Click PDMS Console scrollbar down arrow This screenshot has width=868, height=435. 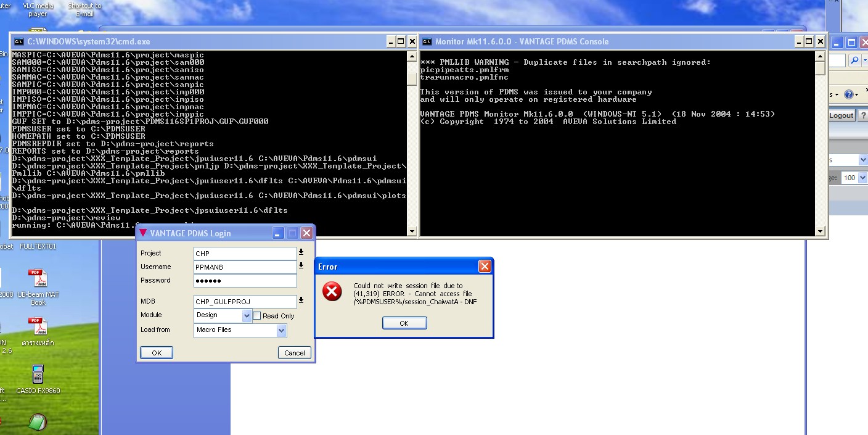820,231
